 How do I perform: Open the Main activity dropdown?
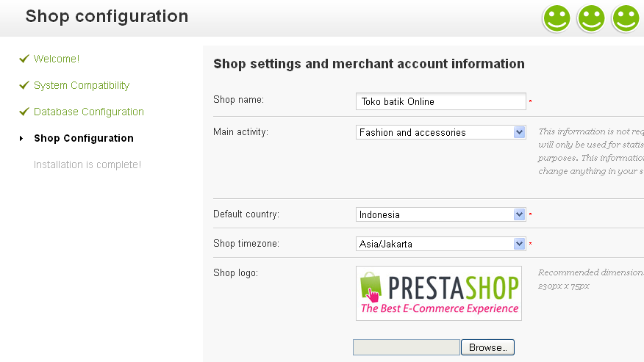tap(440, 132)
